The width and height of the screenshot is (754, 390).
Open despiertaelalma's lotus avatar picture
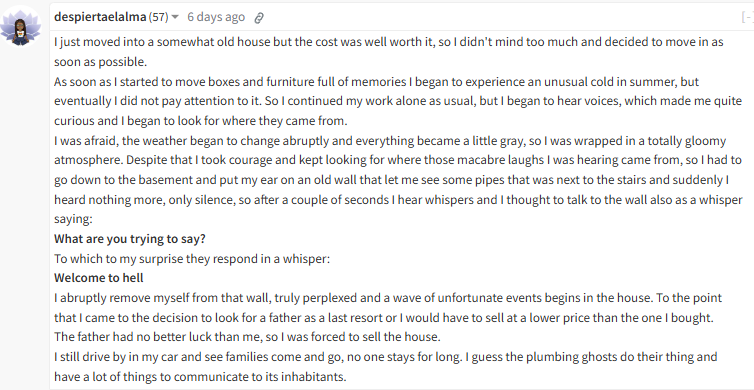pyautogui.click(x=20, y=26)
